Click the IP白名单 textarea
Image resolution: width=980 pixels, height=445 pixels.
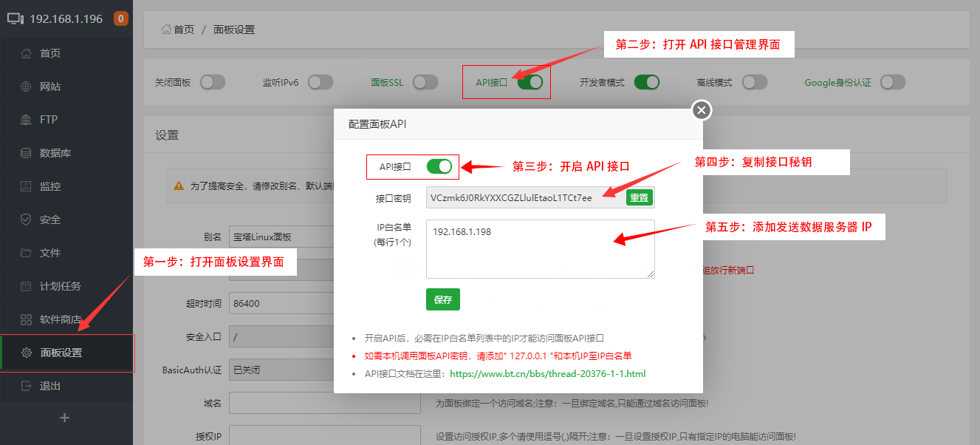[x=541, y=249]
